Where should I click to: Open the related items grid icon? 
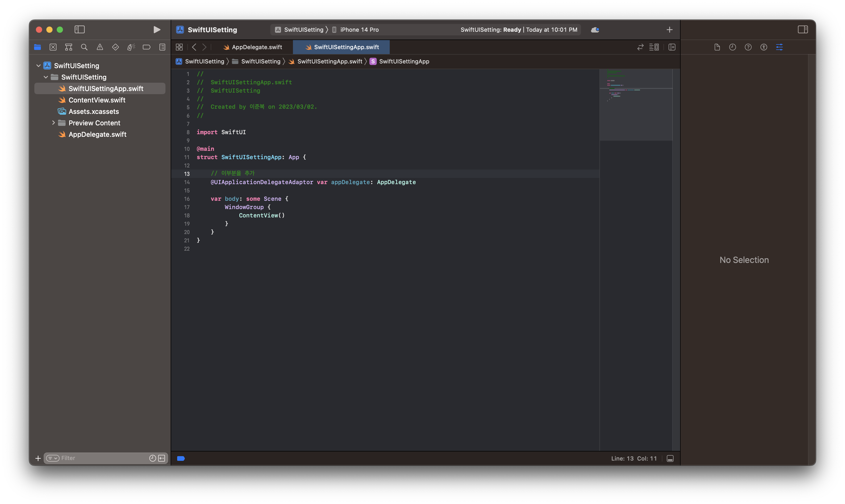[x=180, y=47]
